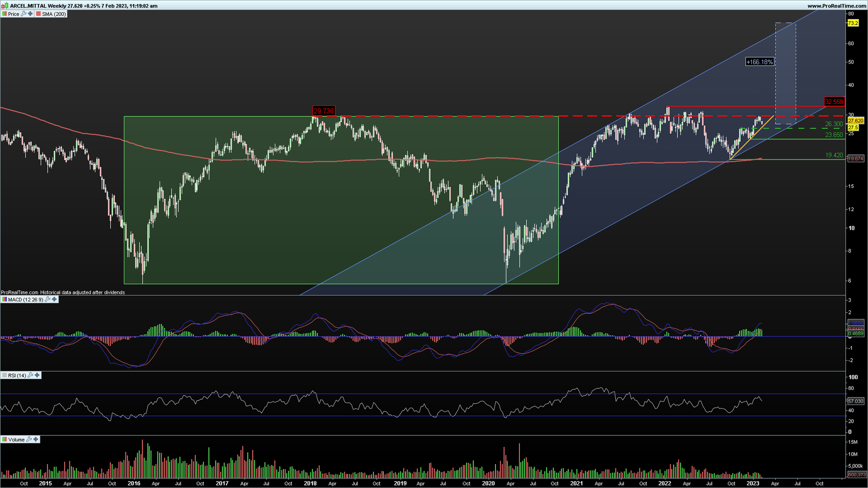
Task: Click the 32.558 red price label
Action: click(834, 102)
